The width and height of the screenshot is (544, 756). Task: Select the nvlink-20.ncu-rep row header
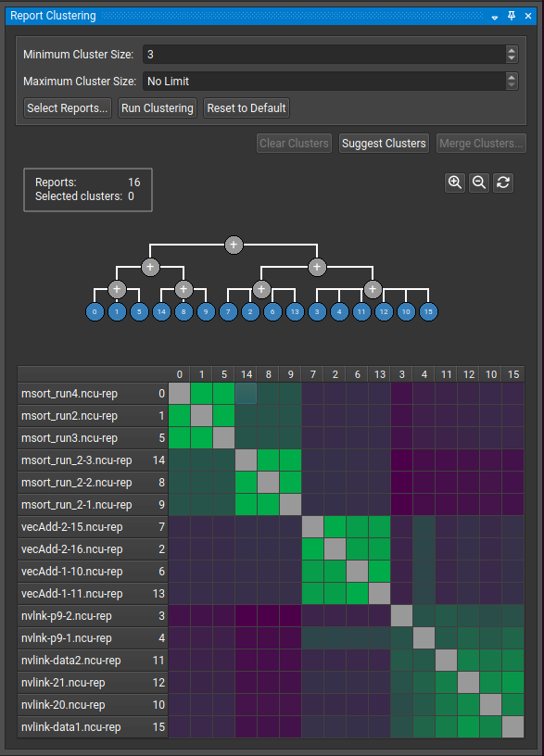[x=93, y=704]
